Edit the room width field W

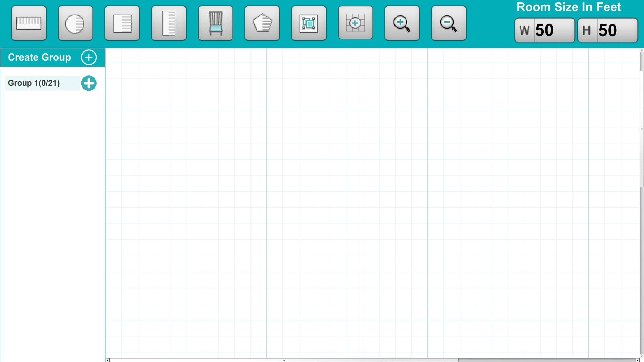click(x=545, y=30)
